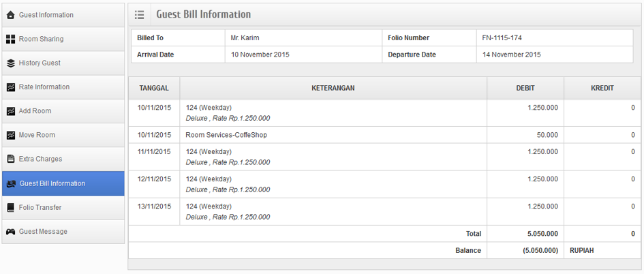
Task: Click the layers icon beside History Guest
Action: (10, 63)
